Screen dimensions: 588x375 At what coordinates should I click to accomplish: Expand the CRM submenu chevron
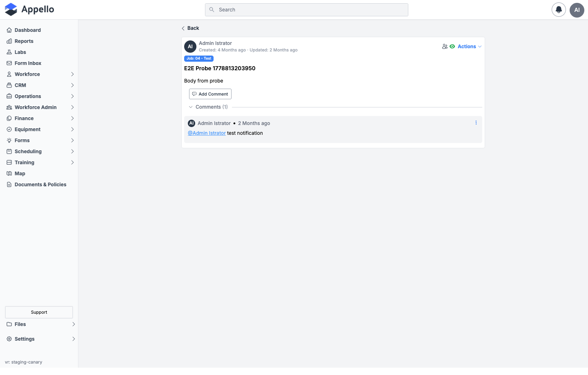72,85
